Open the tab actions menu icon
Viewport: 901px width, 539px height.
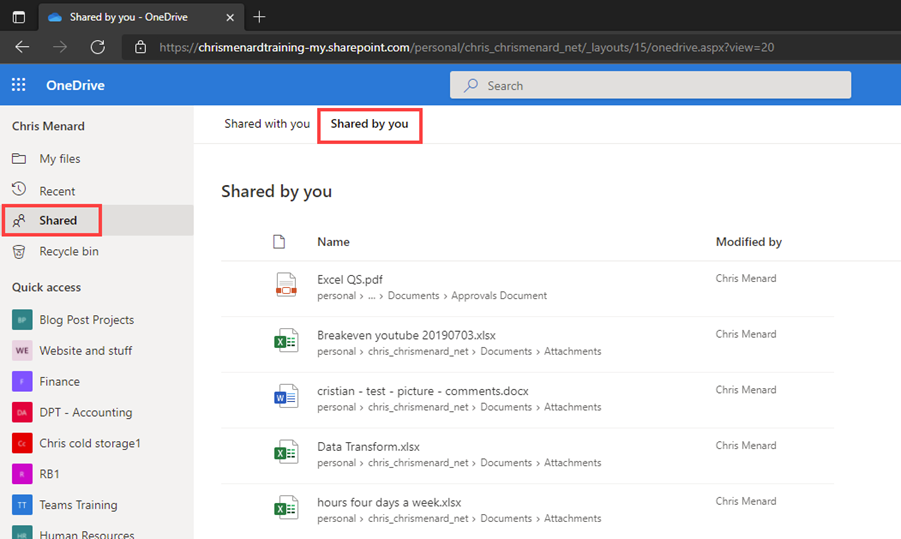(18, 17)
